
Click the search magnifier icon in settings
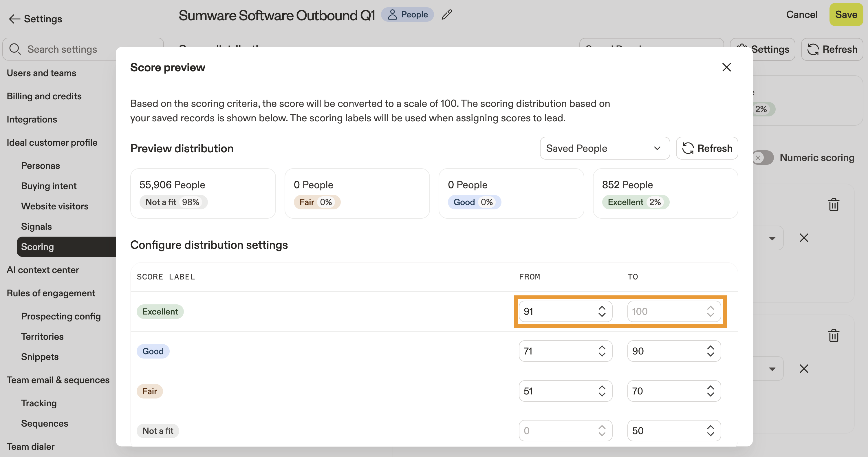pyautogui.click(x=15, y=49)
